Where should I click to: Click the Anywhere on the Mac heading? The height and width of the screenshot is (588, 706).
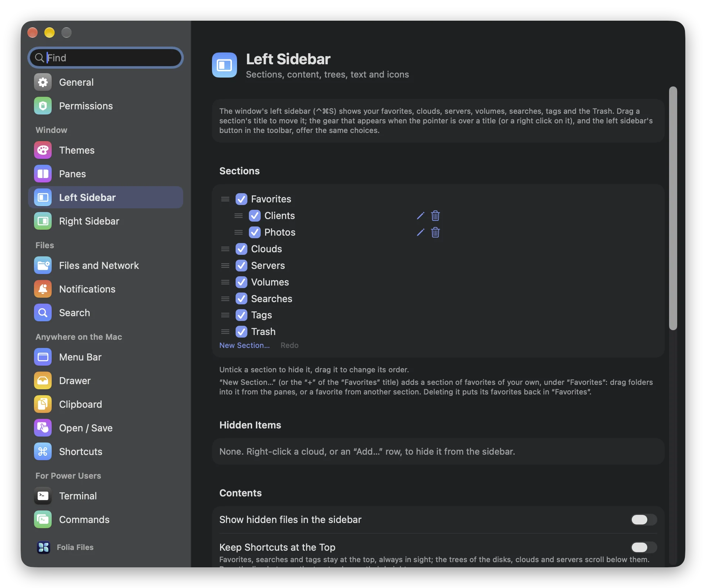click(79, 337)
